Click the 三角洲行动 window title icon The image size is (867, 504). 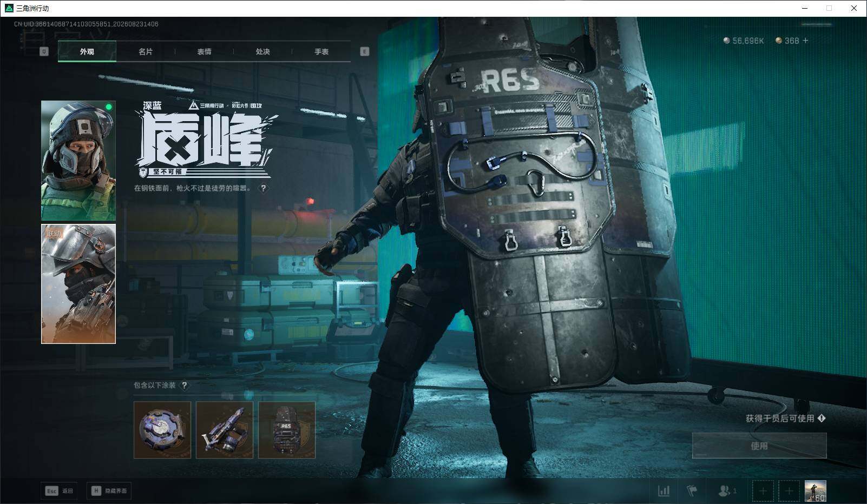[9, 8]
